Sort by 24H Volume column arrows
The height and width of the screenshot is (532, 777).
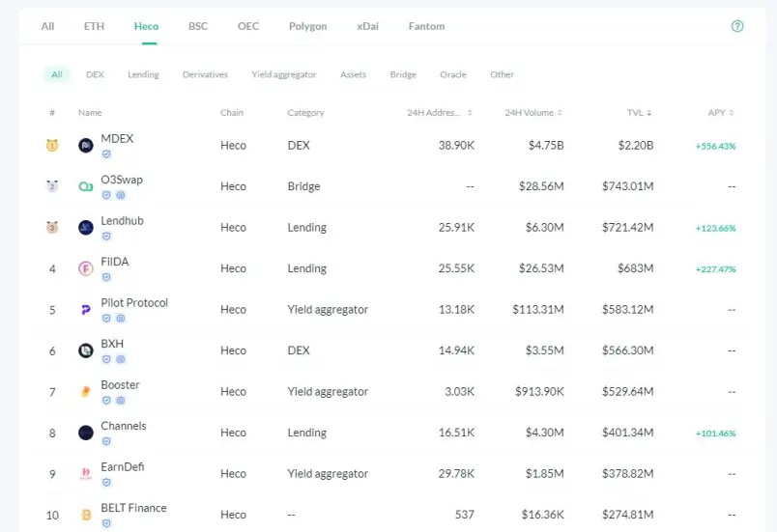pyautogui.click(x=560, y=113)
